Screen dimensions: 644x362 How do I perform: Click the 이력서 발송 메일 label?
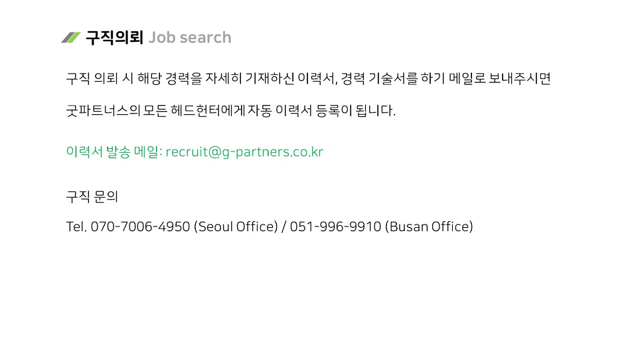pyautogui.click(x=115, y=152)
